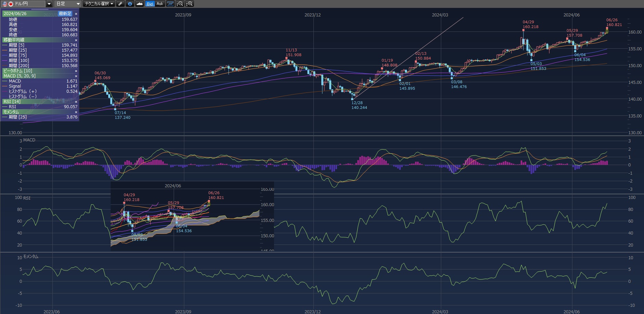Click the 期間 [75] blue line swatch

click(5, 55)
